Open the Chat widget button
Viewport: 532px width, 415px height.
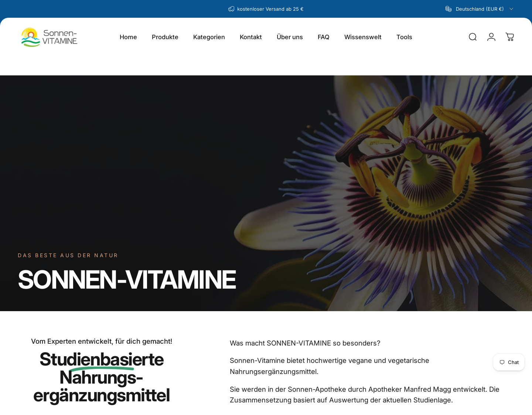point(509,362)
